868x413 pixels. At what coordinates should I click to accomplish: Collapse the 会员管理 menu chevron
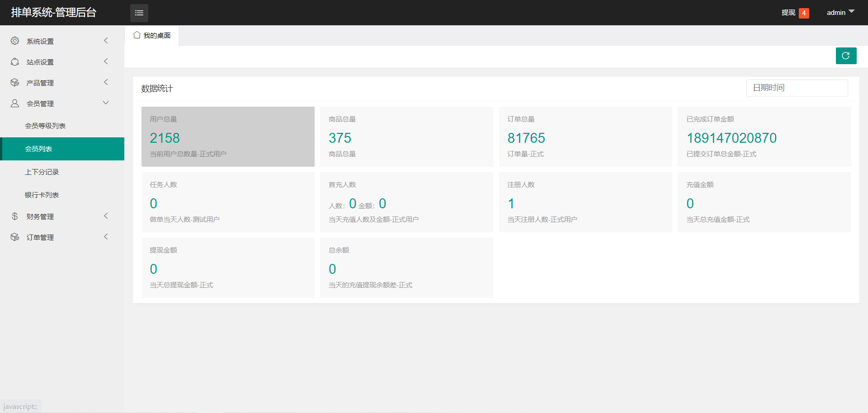click(x=106, y=103)
